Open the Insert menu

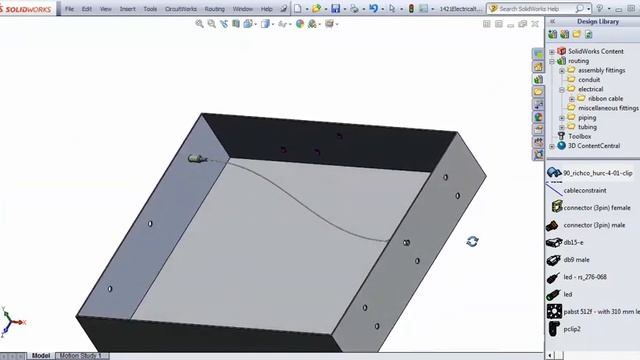click(128, 9)
